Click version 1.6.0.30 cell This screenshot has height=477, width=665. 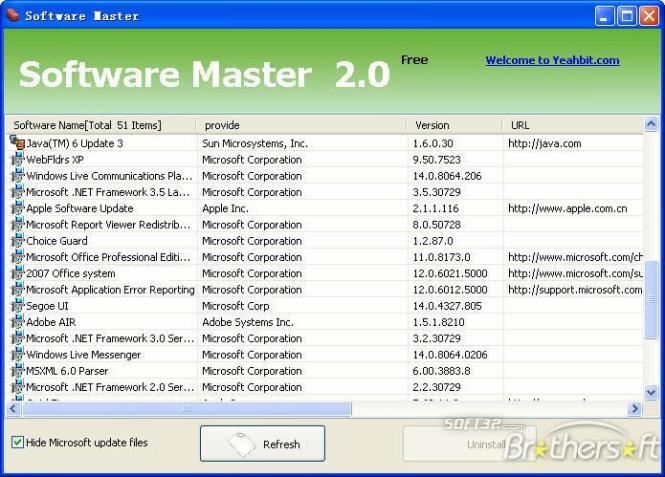tap(433, 143)
